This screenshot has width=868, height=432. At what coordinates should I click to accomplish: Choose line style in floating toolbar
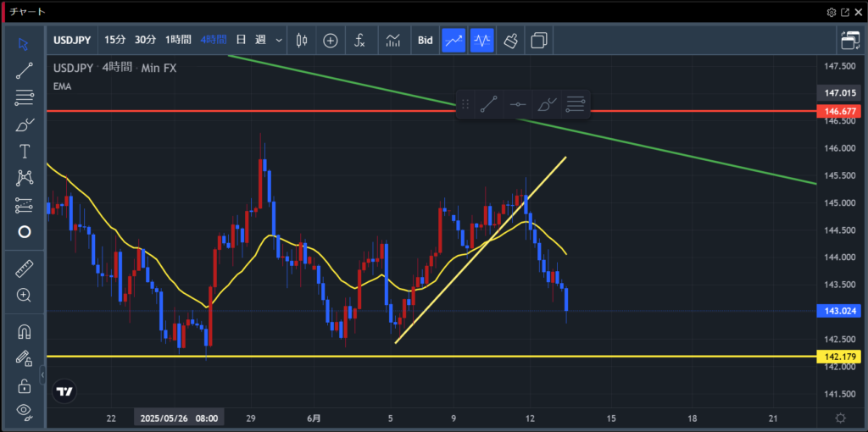pyautogui.click(x=518, y=104)
